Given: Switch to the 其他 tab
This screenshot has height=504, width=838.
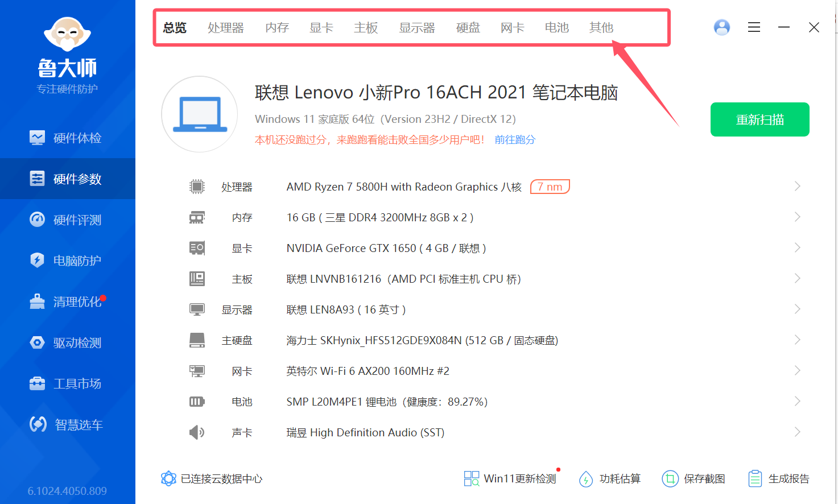Looking at the screenshot, I should (x=601, y=27).
